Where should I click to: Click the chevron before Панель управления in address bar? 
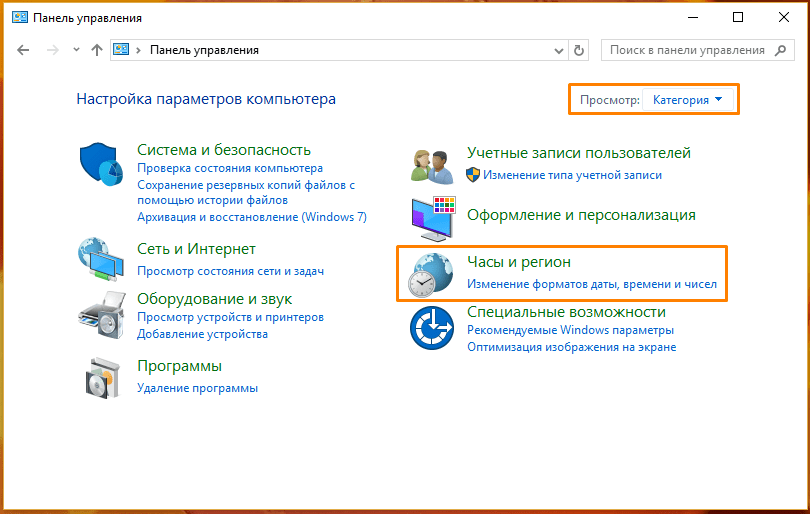[138, 51]
